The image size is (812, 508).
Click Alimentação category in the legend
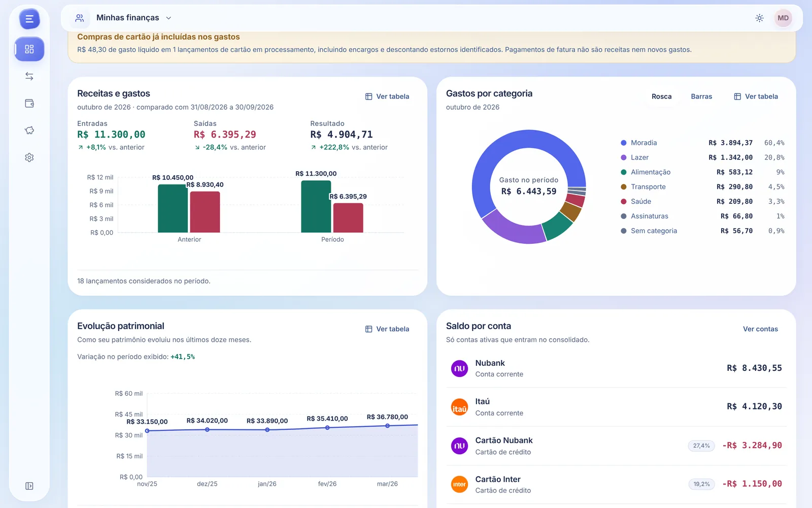pos(651,172)
